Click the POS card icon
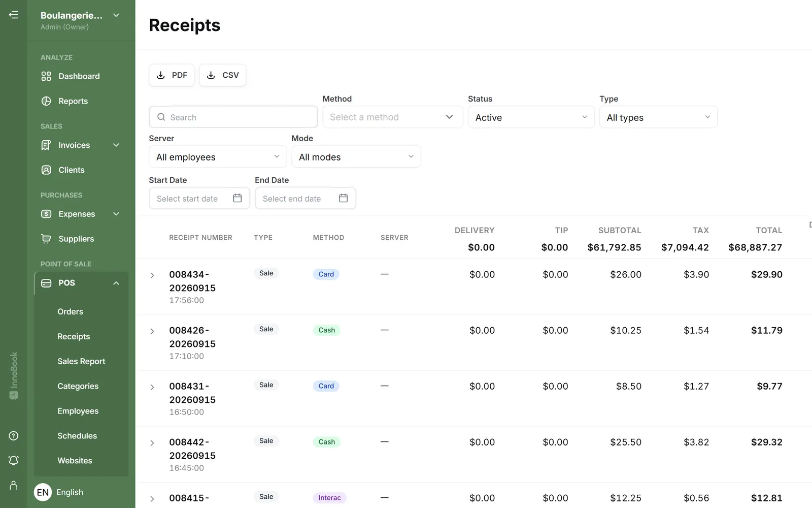Image resolution: width=812 pixels, height=508 pixels. coord(46,283)
